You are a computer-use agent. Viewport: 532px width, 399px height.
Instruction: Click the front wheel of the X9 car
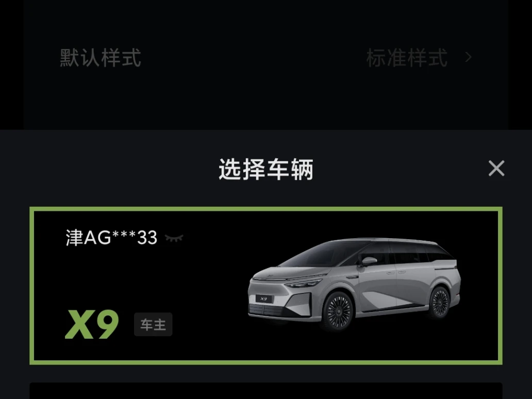tap(338, 311)
